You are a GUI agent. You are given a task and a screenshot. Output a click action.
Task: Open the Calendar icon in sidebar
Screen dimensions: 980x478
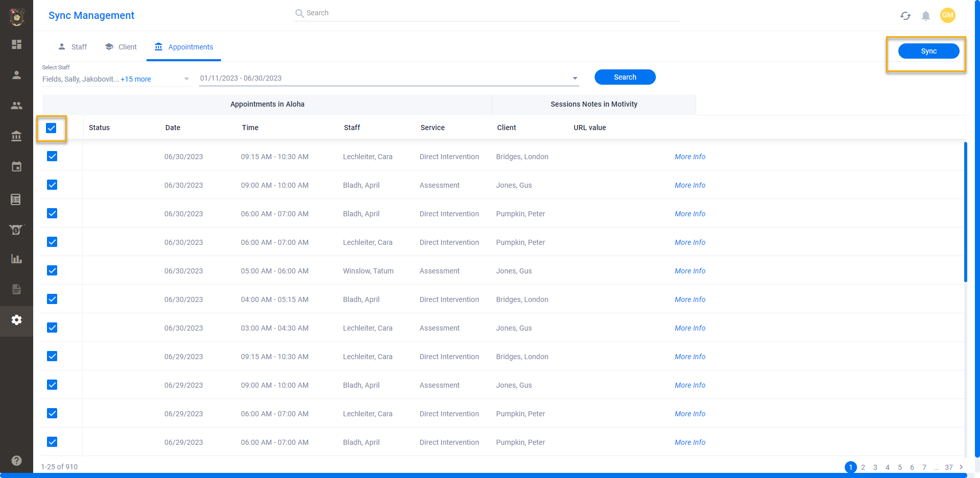point(16,167)
